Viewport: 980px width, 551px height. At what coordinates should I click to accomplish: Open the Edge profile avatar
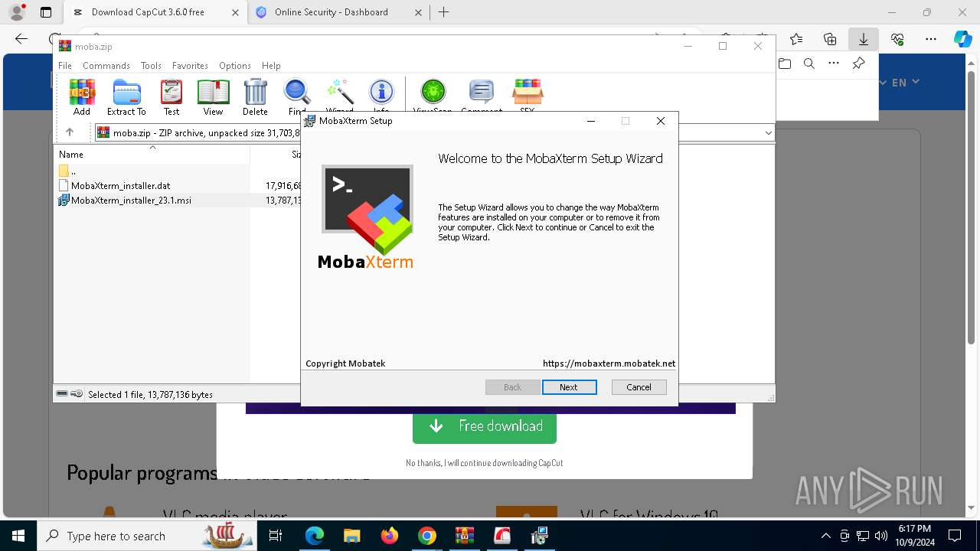coord(17,12)
